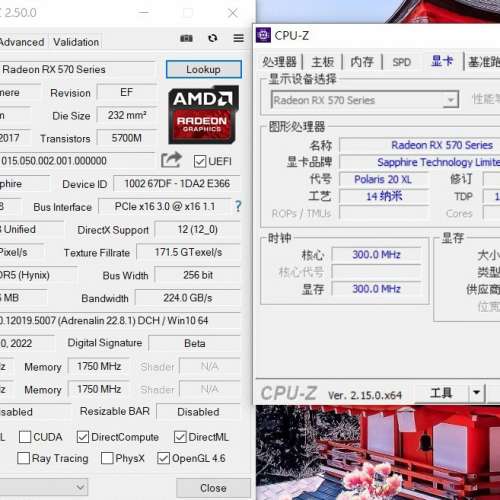Toggle the PhysX checkbox

107,458
